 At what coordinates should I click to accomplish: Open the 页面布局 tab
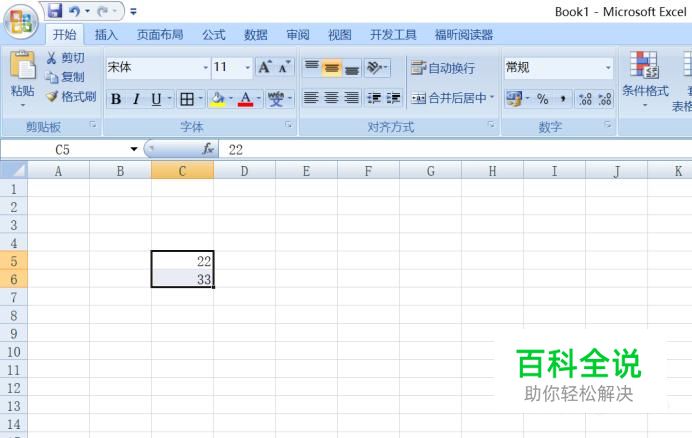tap(160, 34)
